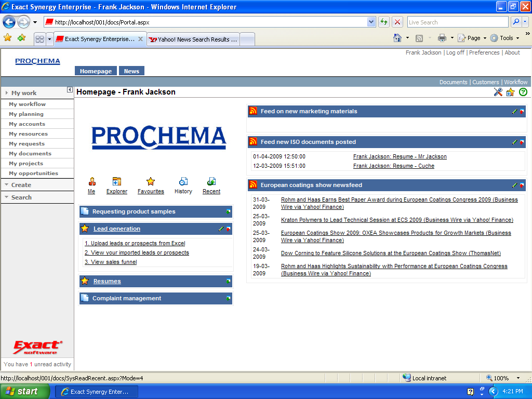Open the Workflow menu

coord(516,82)
